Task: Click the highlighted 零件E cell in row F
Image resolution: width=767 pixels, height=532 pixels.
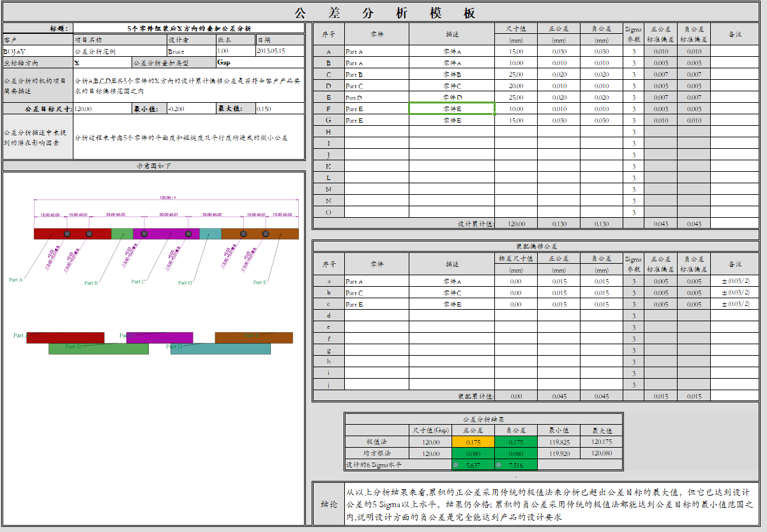Action: (452, 109)
